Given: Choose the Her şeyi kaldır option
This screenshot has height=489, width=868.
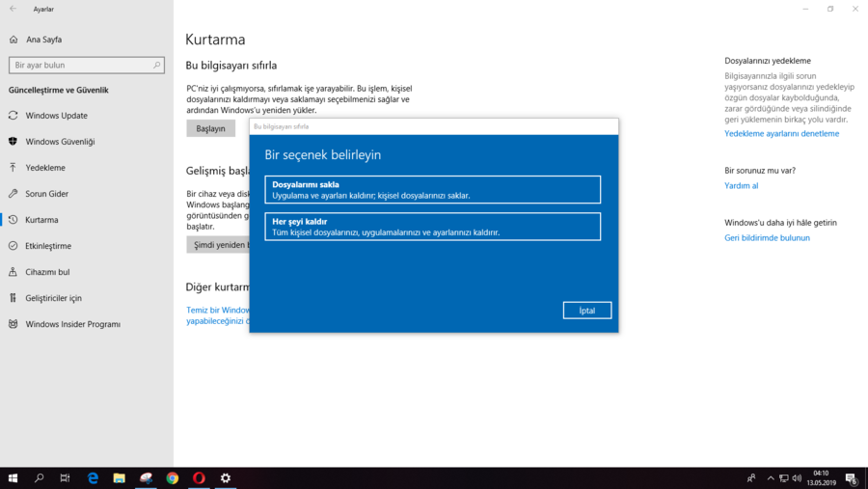Looking at the screenshot, I should pyautogui.click(x=432, y=227).
